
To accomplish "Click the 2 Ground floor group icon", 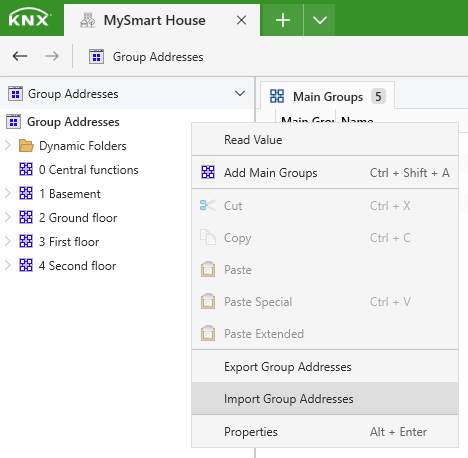I will (x=26, y=217).
